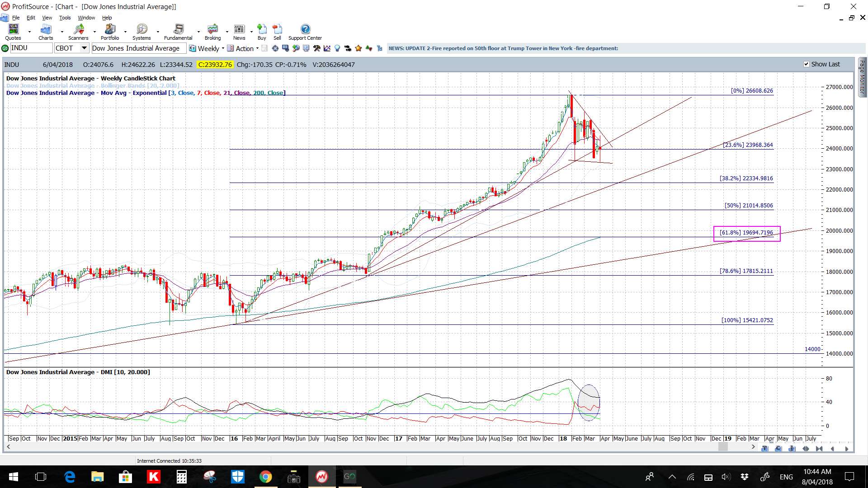This screenshot has width=868, height=488.
Task: Click the 23.6% Fibonacci level label
Action: click(x=748, y=145)
